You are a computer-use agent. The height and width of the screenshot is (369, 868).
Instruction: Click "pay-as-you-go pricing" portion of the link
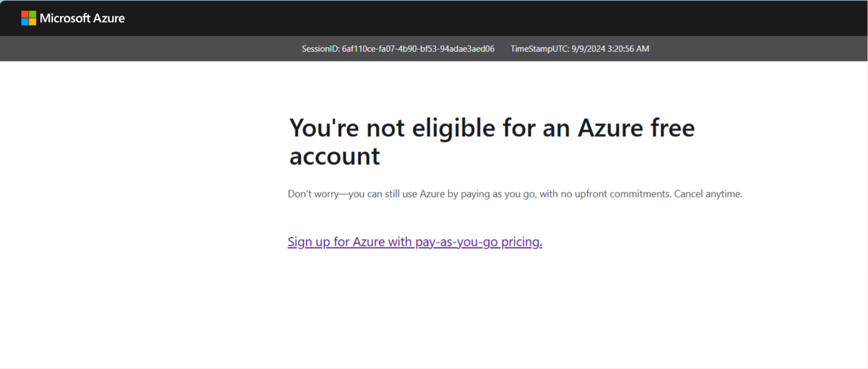click(479, 242)
